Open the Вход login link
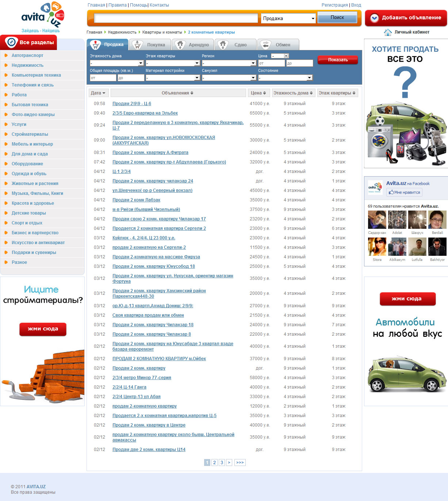 click(356, 5)
